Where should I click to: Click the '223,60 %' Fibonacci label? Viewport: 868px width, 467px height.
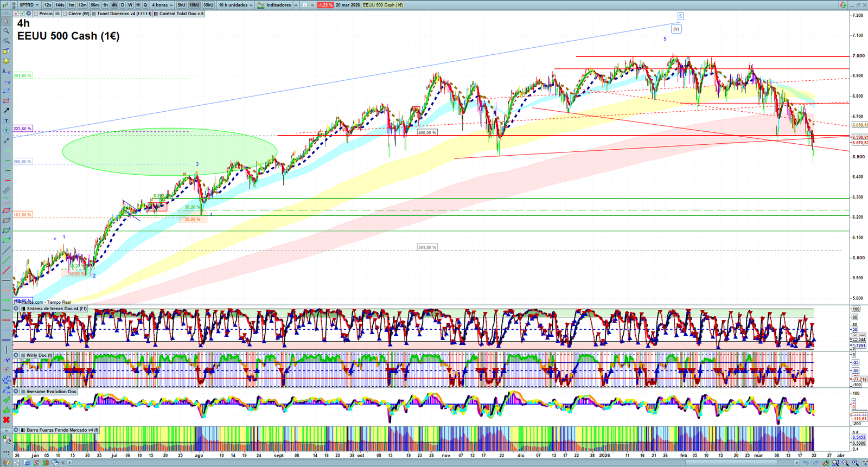click(x=23, y=129)
